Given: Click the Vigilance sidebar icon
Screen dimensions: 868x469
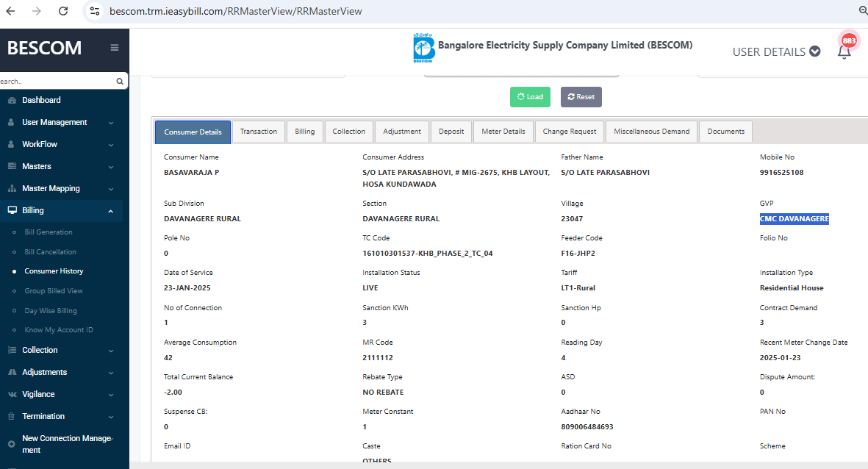Looking at the screenshot, I should 12,394.
